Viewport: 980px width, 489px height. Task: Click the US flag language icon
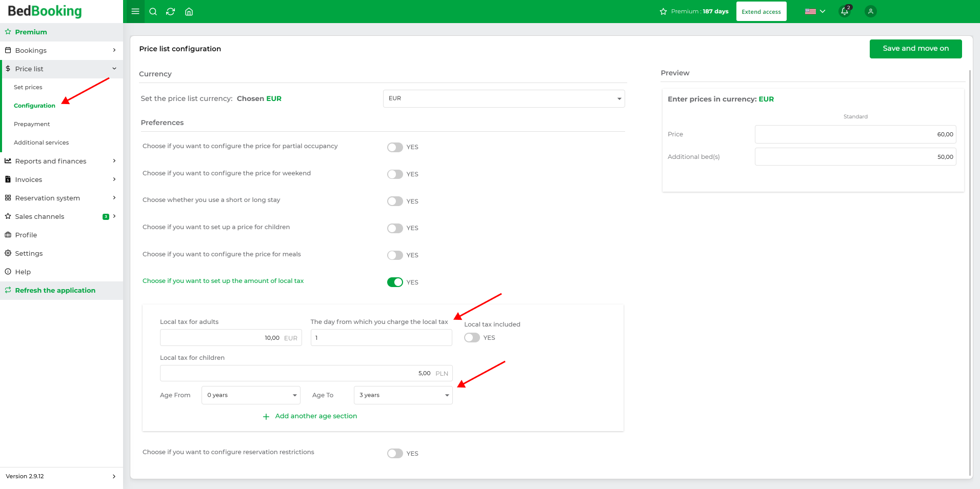810,11
